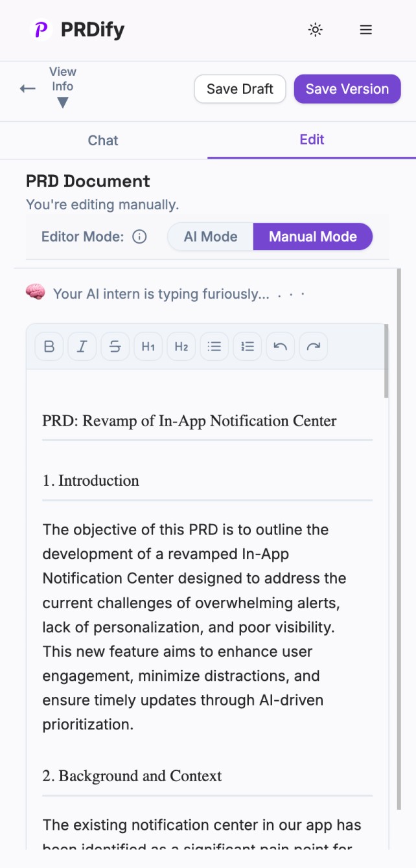Go back using the left arrow
The image size is (416, 868).
(x=28, y=89)
